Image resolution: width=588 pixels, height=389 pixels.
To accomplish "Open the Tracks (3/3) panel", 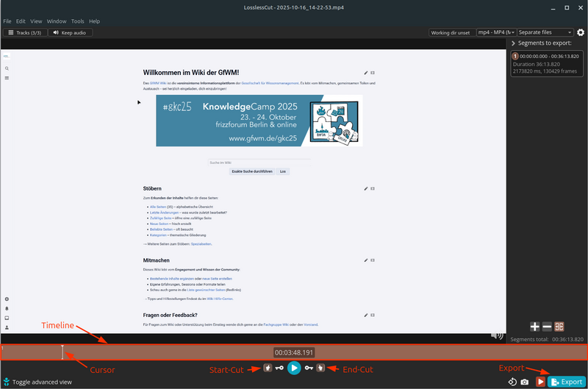I will 25,32.
